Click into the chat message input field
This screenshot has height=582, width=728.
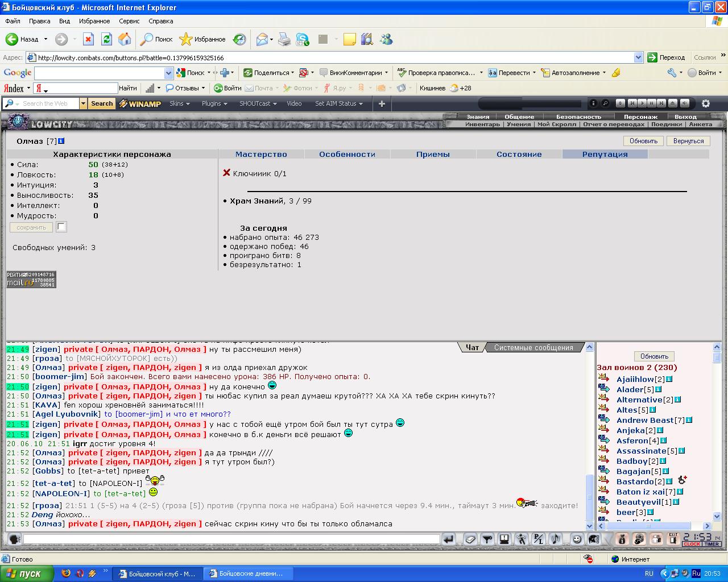pos(231,539)
